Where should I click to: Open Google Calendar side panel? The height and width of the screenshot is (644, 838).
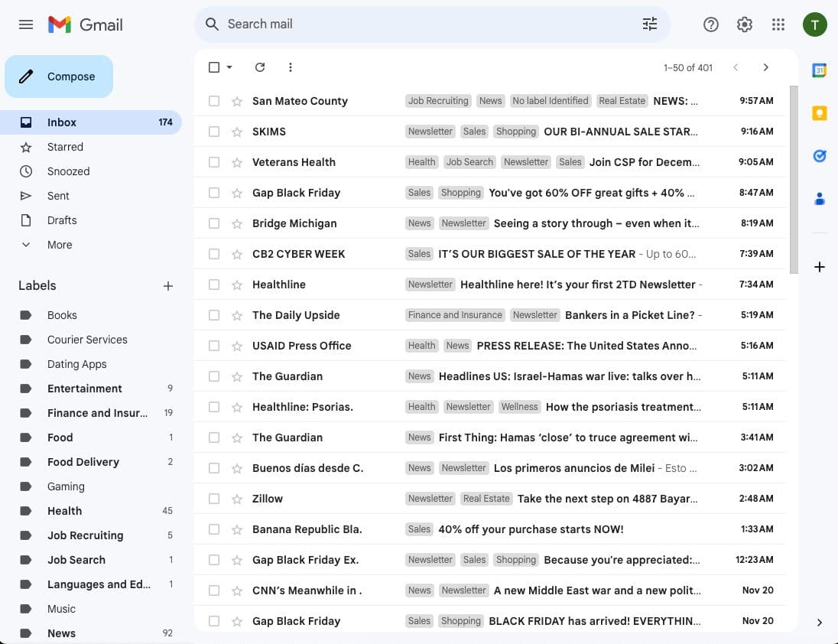pyautogui.click(x=819, y=70)
